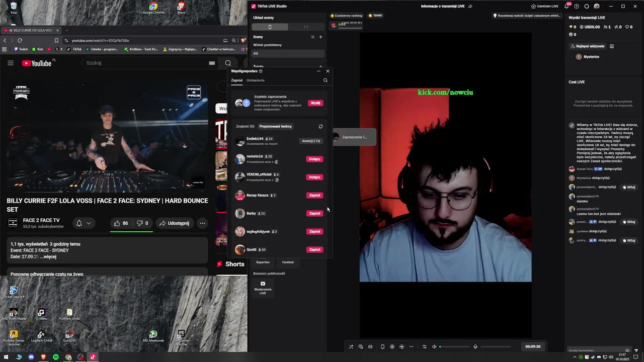The image size is (644, 362).
Task: Refresh the suggested creators list
Action: 320,126
